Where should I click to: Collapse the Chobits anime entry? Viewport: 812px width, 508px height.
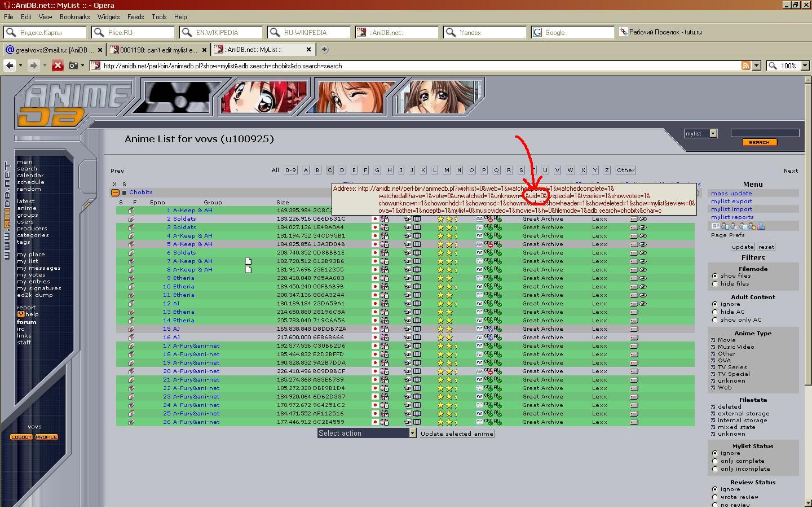point(115,192)
